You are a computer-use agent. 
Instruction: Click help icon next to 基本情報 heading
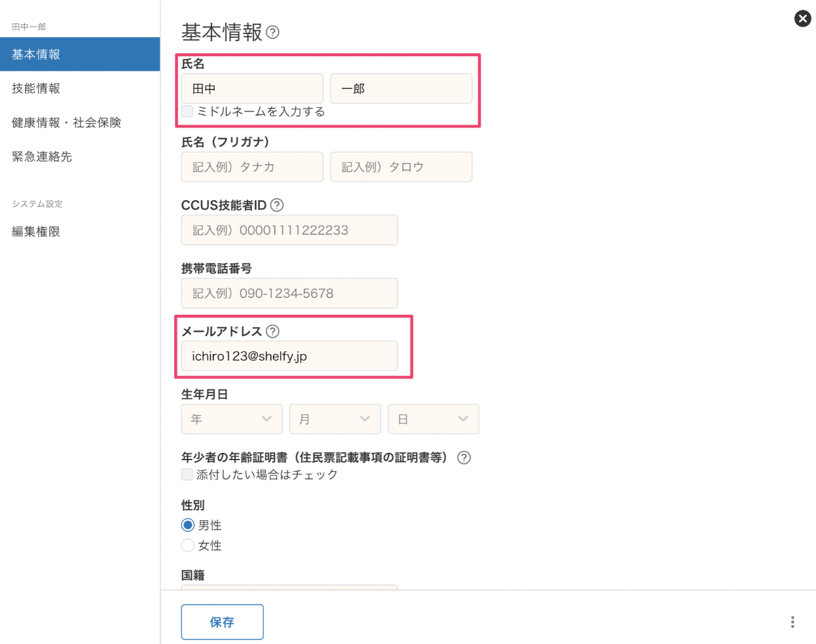pos(273,32)
